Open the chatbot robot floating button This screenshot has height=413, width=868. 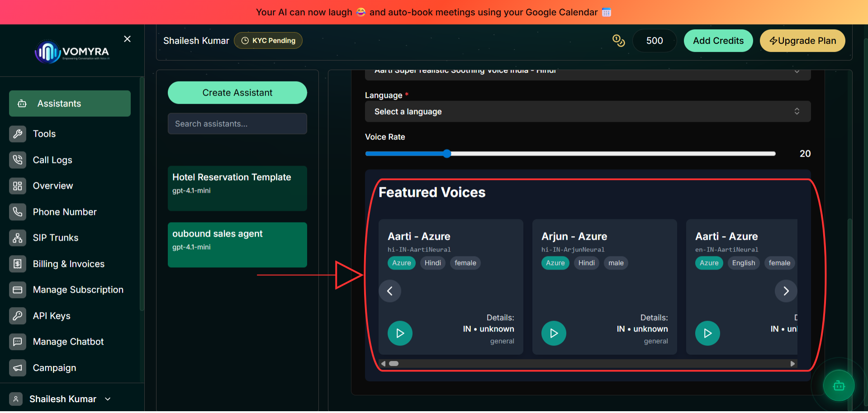pyautogui.click(x=839, y=386)
